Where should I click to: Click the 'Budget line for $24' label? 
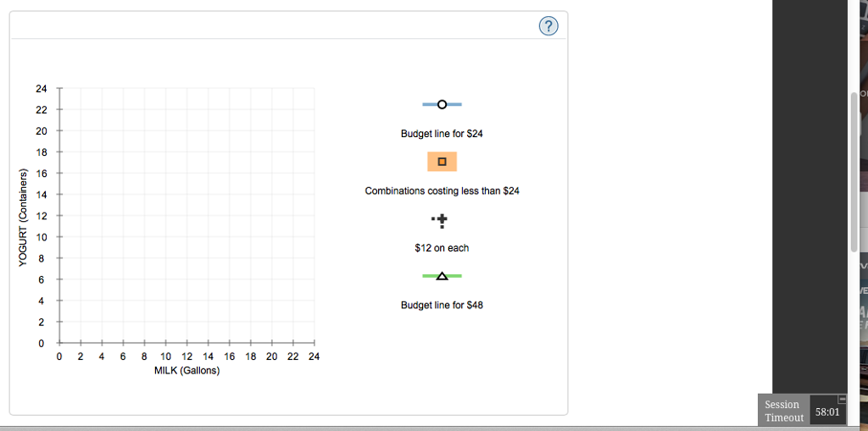click(442, 134)
